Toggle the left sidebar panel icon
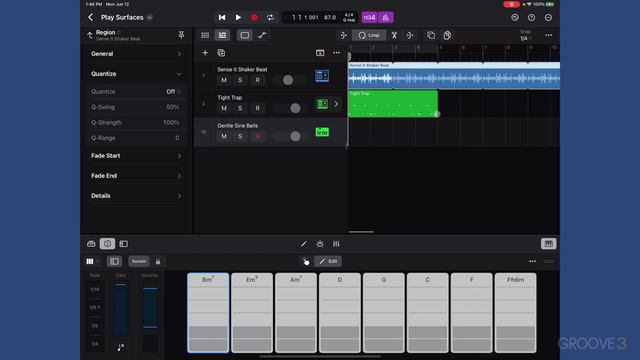The height and width of the screenshot is (360, 640). coord(124,244)
